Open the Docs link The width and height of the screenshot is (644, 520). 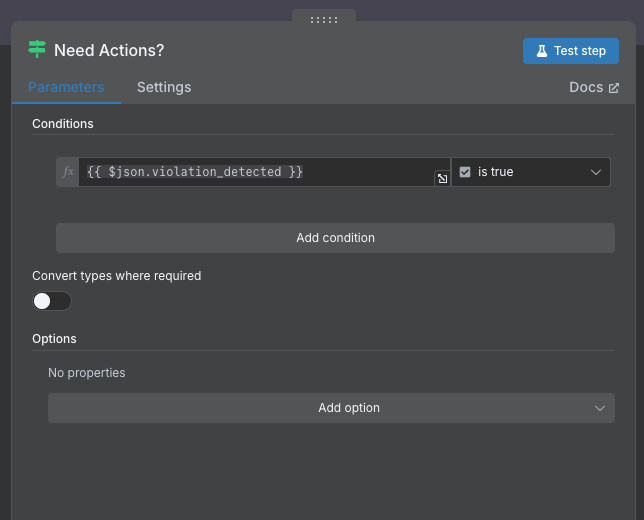pos(586,87)
